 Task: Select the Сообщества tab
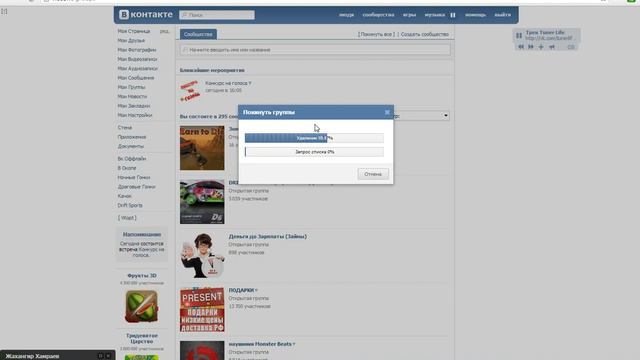click(x=198, y=34)
